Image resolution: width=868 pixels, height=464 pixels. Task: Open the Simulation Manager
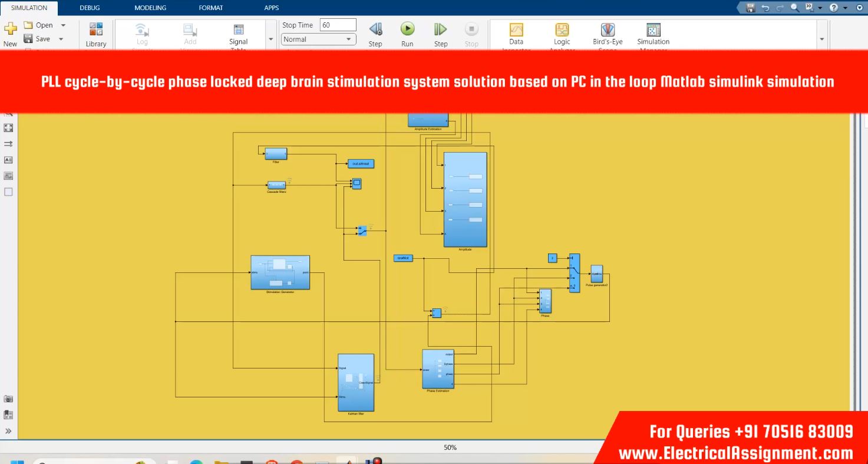[x=653, y=30]
